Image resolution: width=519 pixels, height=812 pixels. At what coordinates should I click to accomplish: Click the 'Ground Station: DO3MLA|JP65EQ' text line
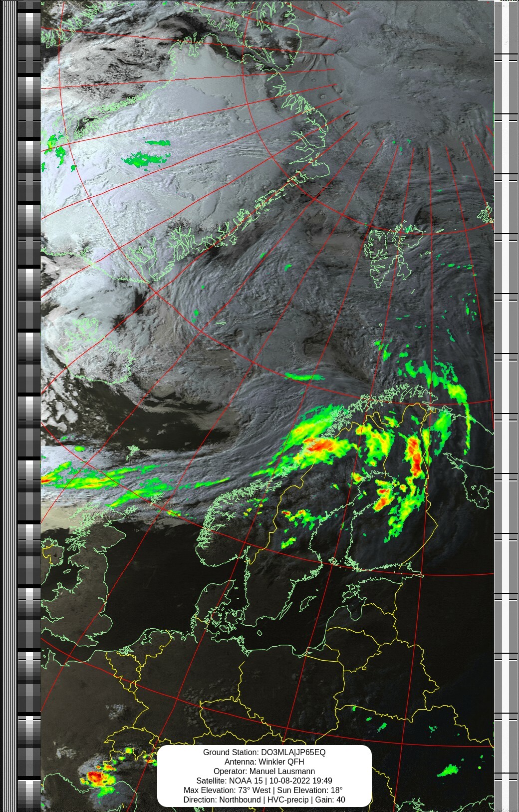pyautogui.click(x=264, y=752)
